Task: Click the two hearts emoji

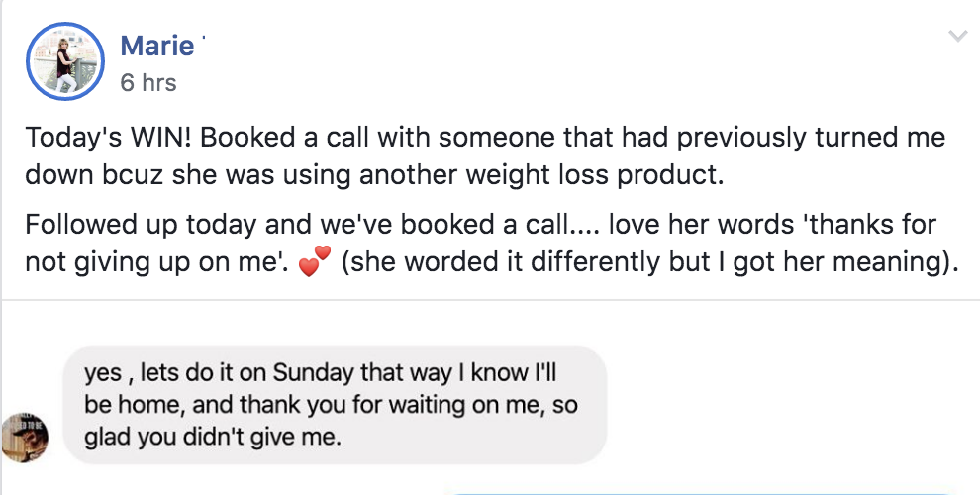Action: coord(314,260)
